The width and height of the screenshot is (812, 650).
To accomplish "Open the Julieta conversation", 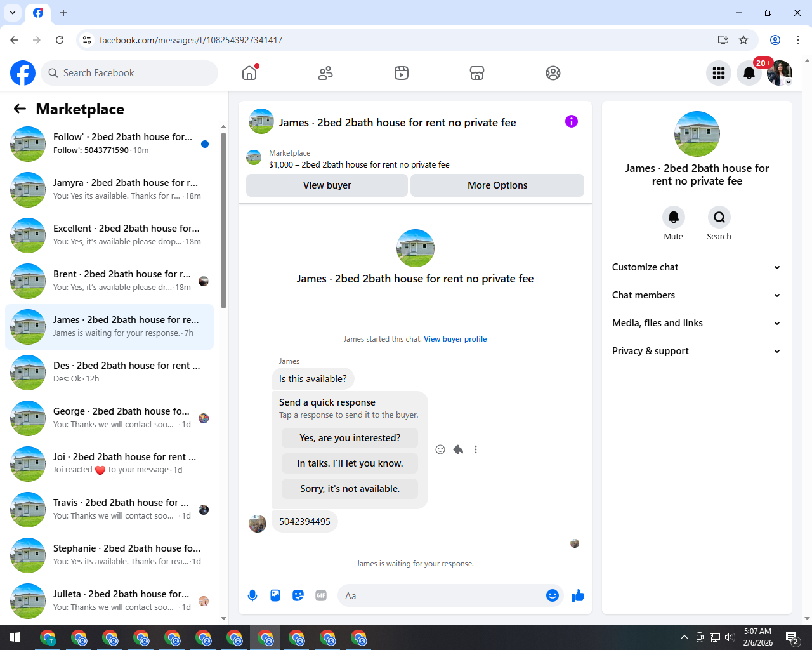I will pos(109,601).
